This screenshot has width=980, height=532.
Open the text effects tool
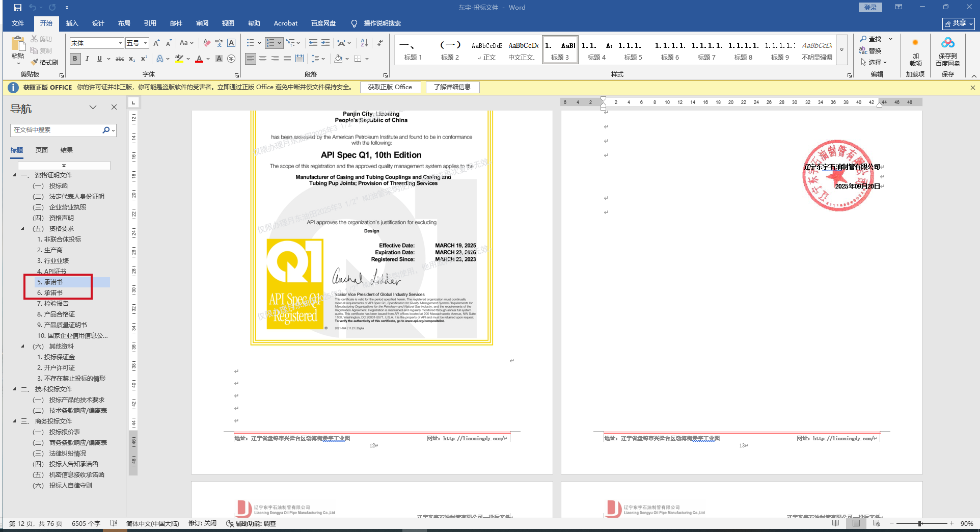[160, 59]
